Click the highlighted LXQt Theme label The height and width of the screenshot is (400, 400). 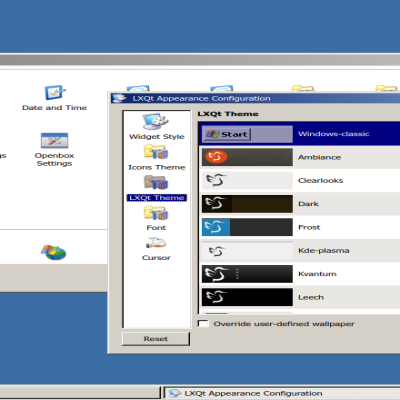[157, 198]
